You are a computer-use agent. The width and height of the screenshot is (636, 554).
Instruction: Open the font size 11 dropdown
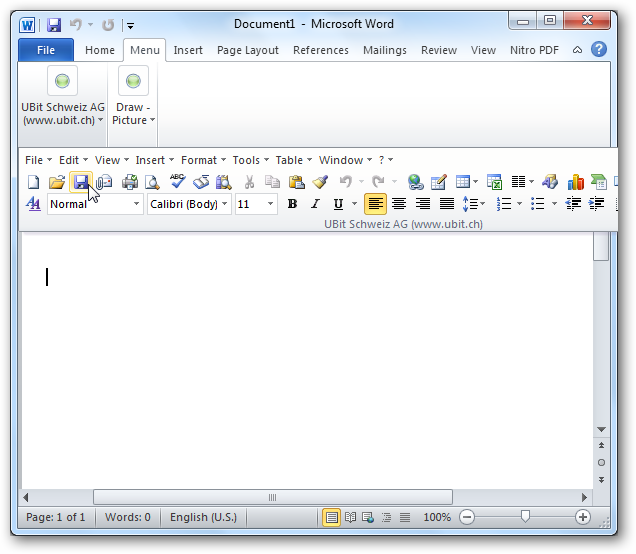[x=270, y=204]
